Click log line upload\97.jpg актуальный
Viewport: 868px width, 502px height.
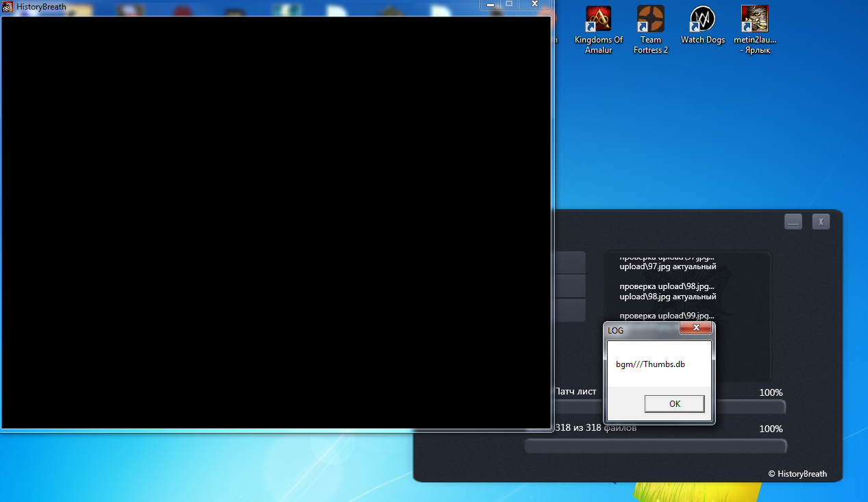point(668,266)
